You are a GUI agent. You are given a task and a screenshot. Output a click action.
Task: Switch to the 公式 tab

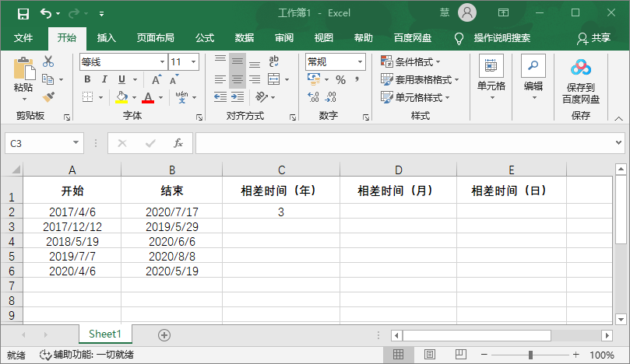(205, 37)
